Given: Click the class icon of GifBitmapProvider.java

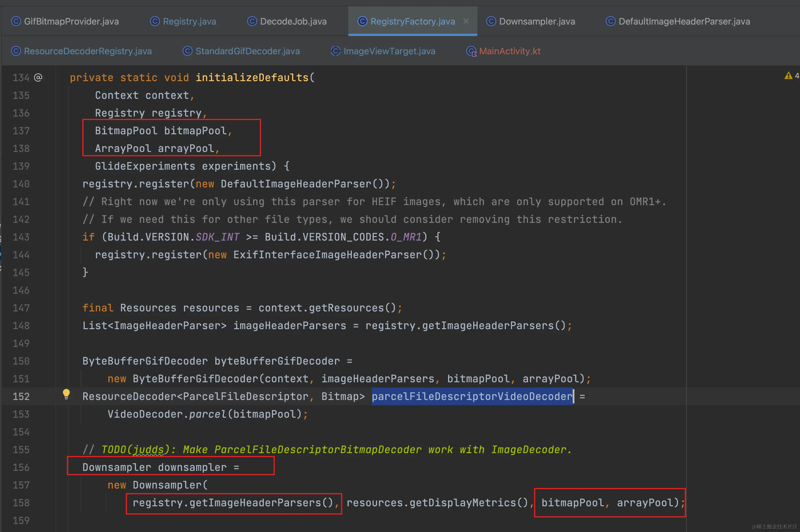Looking at the screenshot, I should click(16, 21).
